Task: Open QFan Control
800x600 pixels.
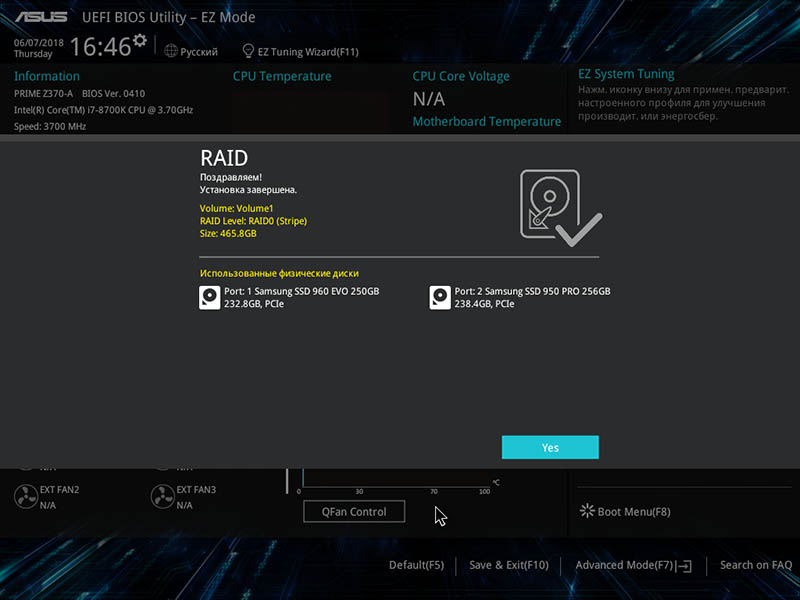Action: (x=354, y=511)
